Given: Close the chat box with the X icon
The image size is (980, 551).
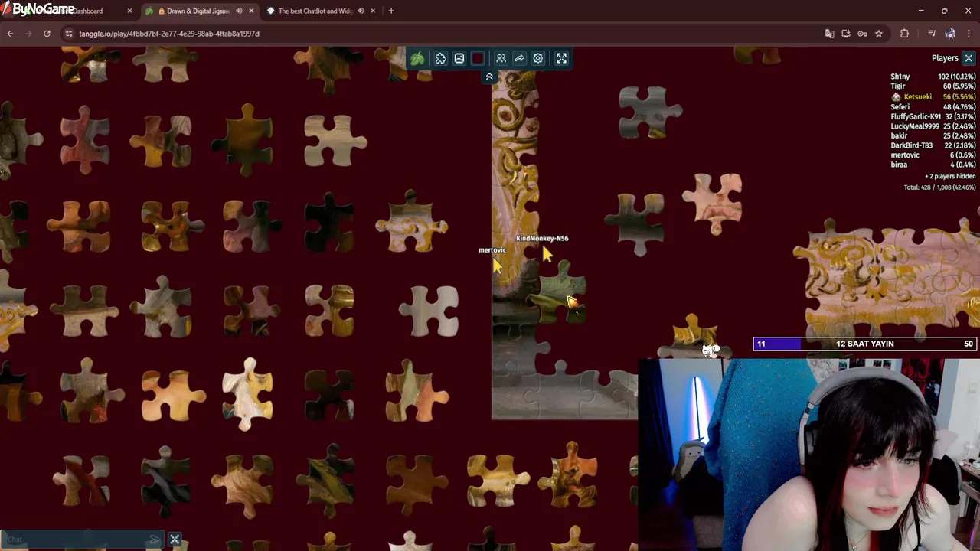Looking at the screenshot, I should (175, 540).
